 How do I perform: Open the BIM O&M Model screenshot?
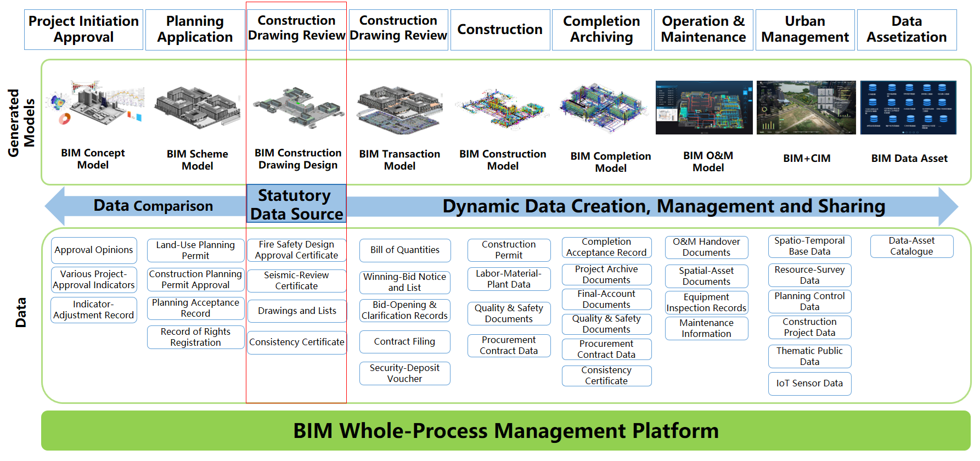click(704, 108)
